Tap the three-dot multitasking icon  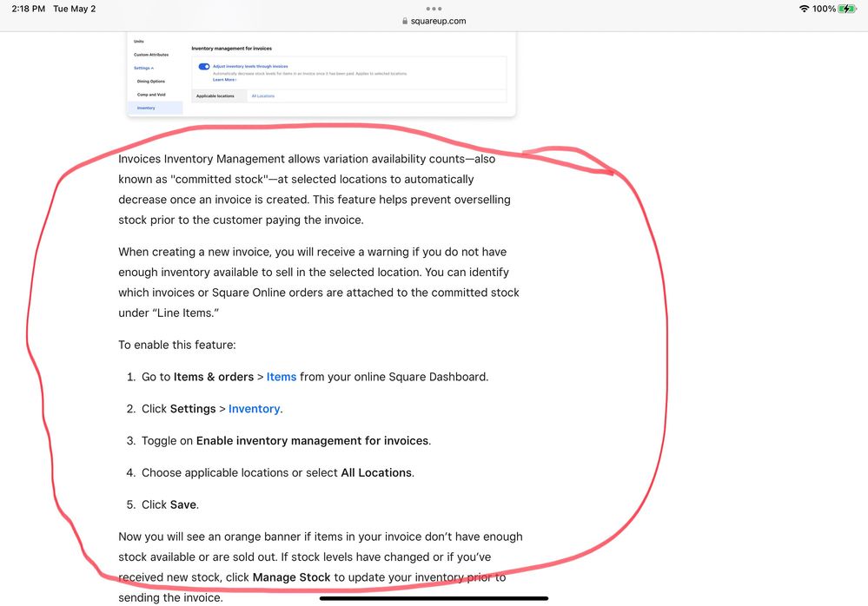[x=434, y=9]
